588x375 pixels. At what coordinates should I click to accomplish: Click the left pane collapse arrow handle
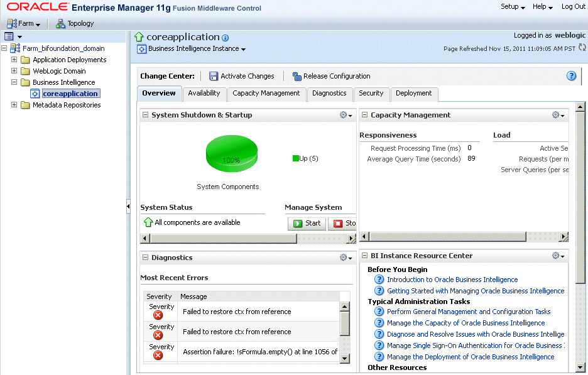128,206
